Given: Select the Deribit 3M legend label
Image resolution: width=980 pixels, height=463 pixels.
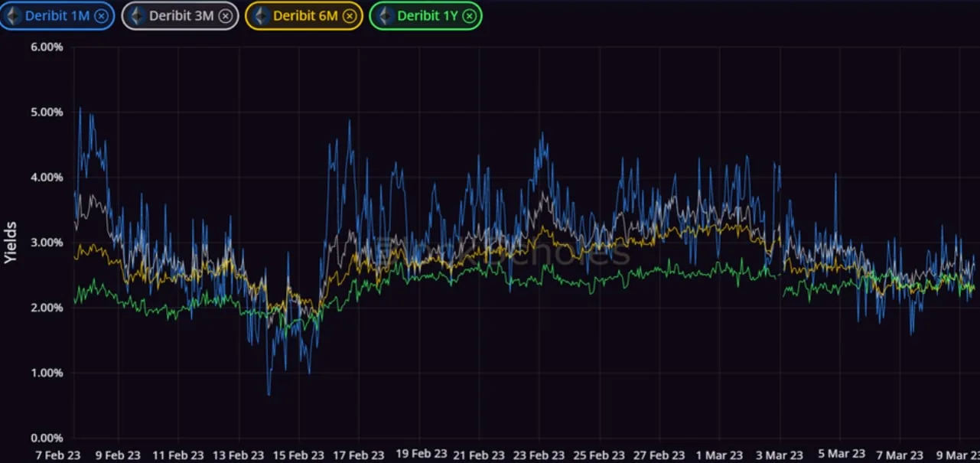Looking at the screenshot, I should 181,15.
